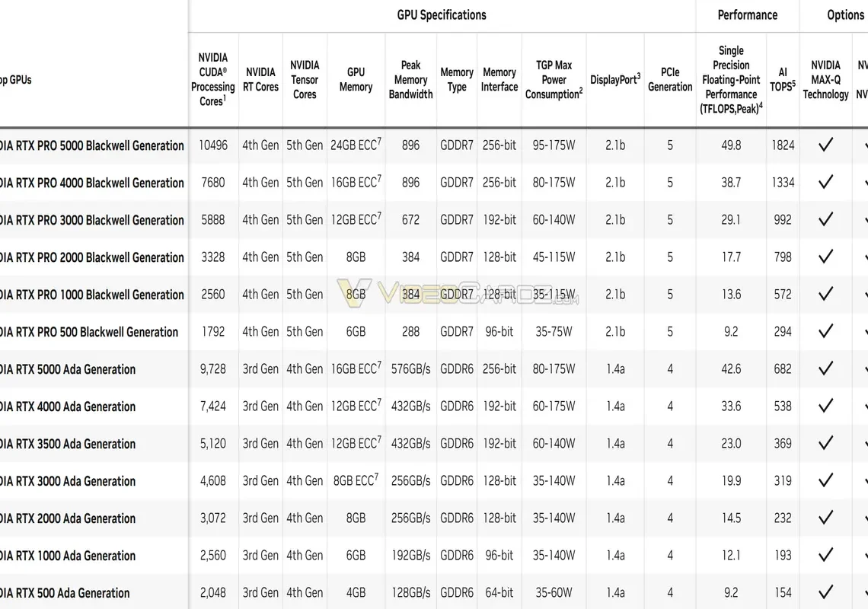The height and width of the screenshot is (609, 868).
Task: Click the Memory Type column header
Action: point(457,80)
